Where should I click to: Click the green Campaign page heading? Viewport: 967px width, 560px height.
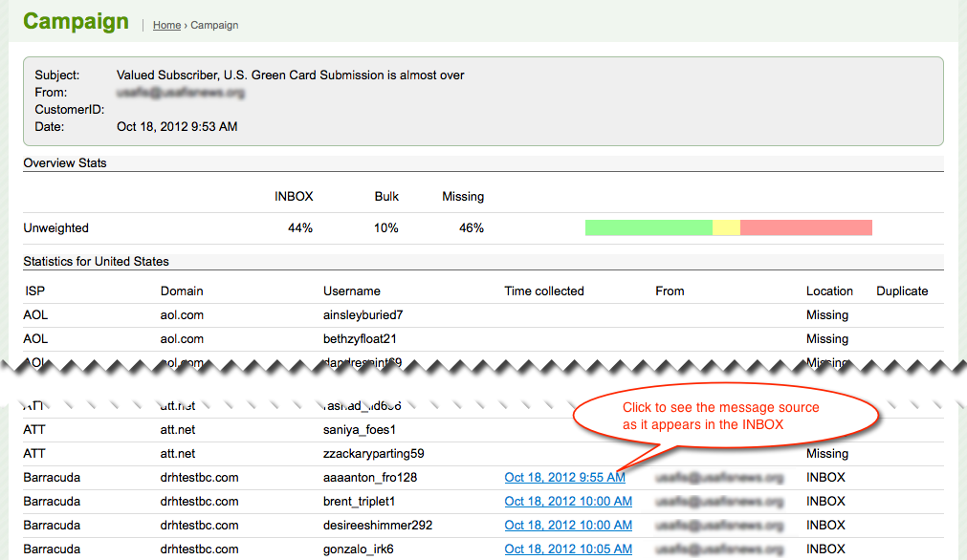(76, 21)
